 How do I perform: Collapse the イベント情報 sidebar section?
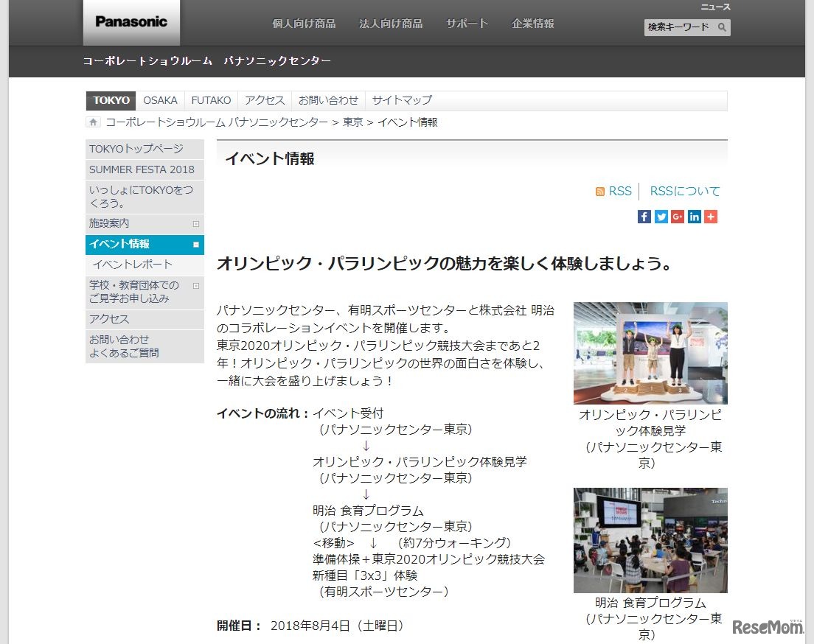click(x=195, y=245)
